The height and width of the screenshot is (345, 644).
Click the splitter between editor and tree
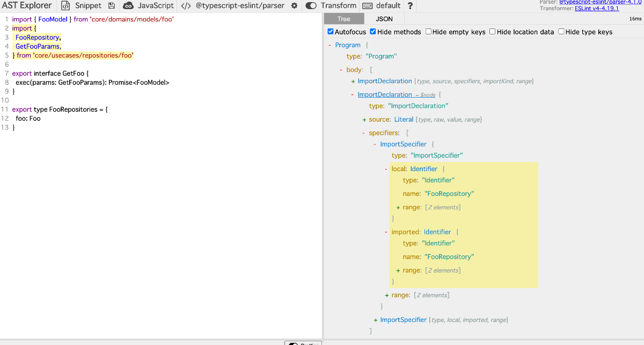pos(323,175)
